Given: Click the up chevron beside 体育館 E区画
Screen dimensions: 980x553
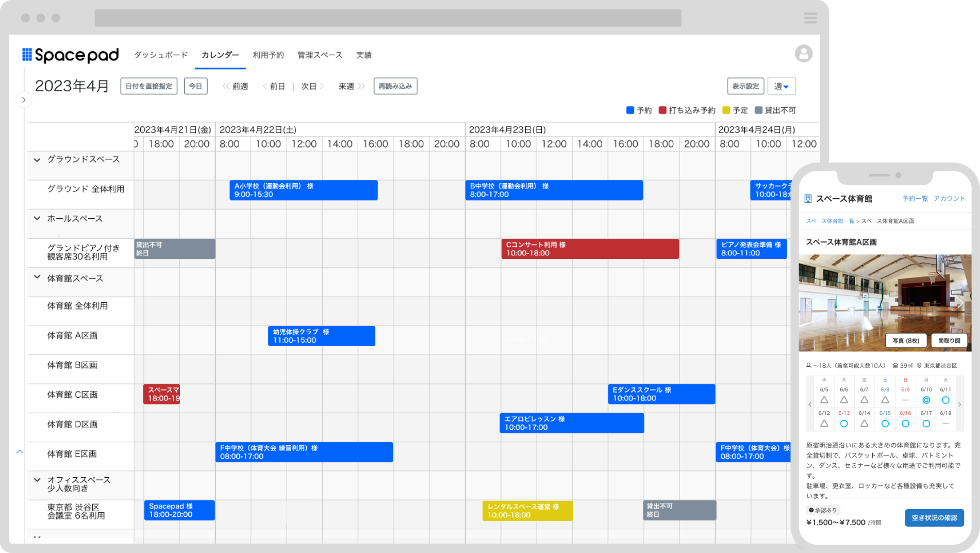Looking at the screenshot, I should click(20, 452).
